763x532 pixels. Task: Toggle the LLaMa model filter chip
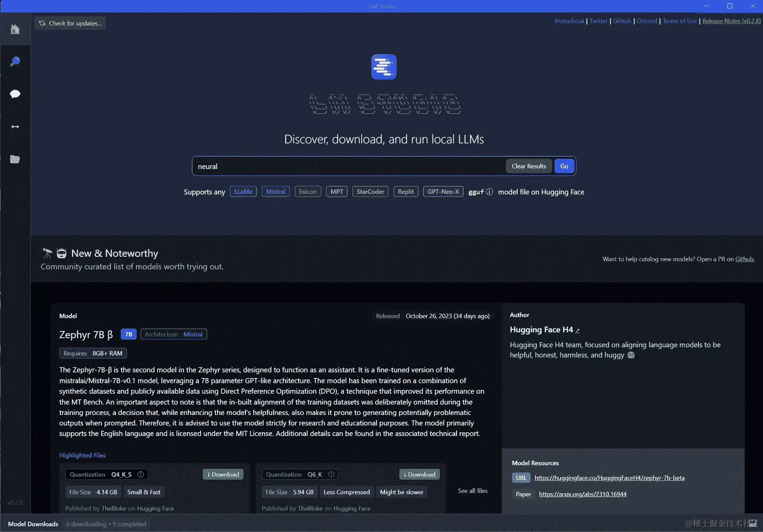243,191
